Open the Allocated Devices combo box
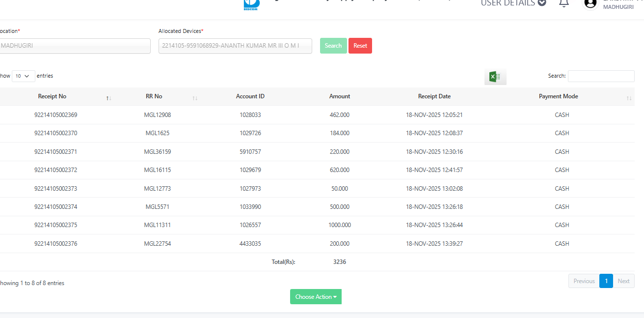Screen dimensions: 644x318 tap(235, 46)
